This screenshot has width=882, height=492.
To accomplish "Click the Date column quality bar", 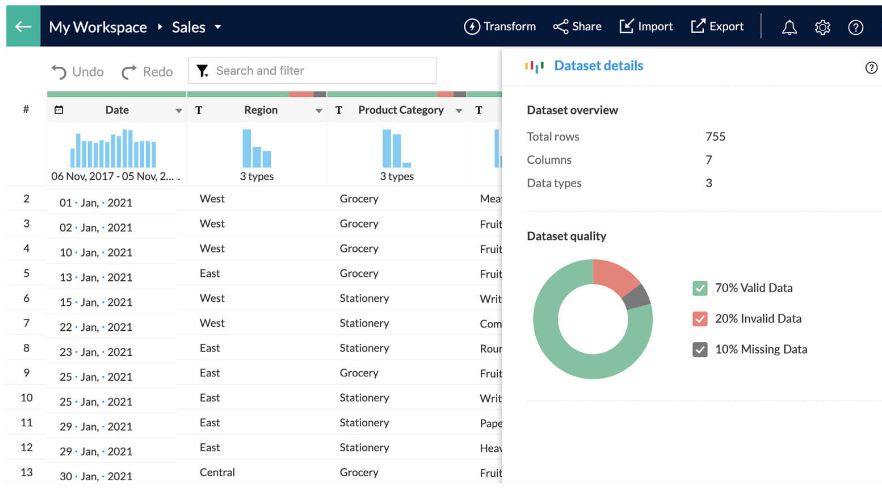I will 116,94.
